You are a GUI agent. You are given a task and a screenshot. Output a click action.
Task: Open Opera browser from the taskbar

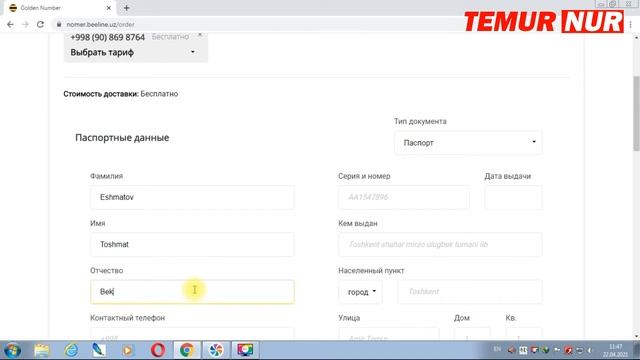click(158, 350)
